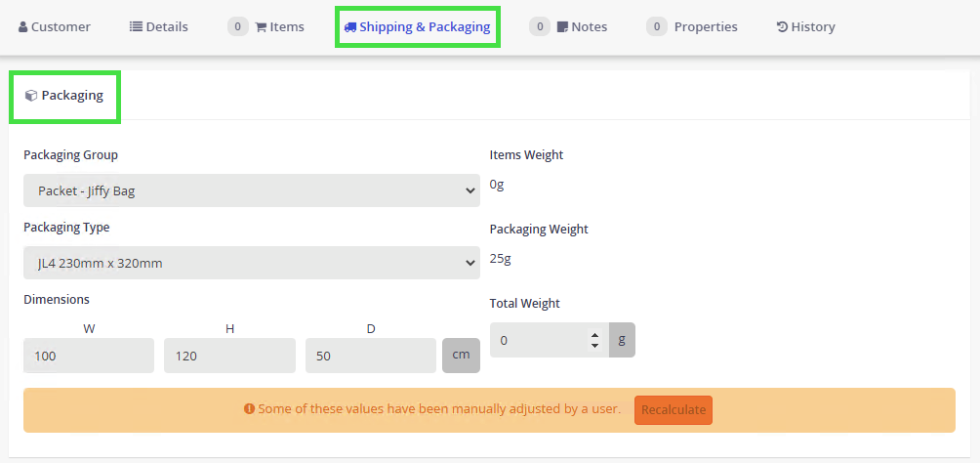Viewport: 980px width, 463px height.
Task: Click the Customer person icon
Action: tap(22, 27)
